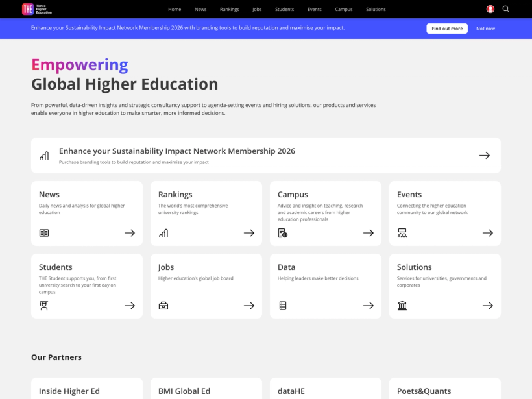The width and height of the screenshot is (532, 399).
Task: Click the briefcase icon in Jobs card
Action: 163,306
